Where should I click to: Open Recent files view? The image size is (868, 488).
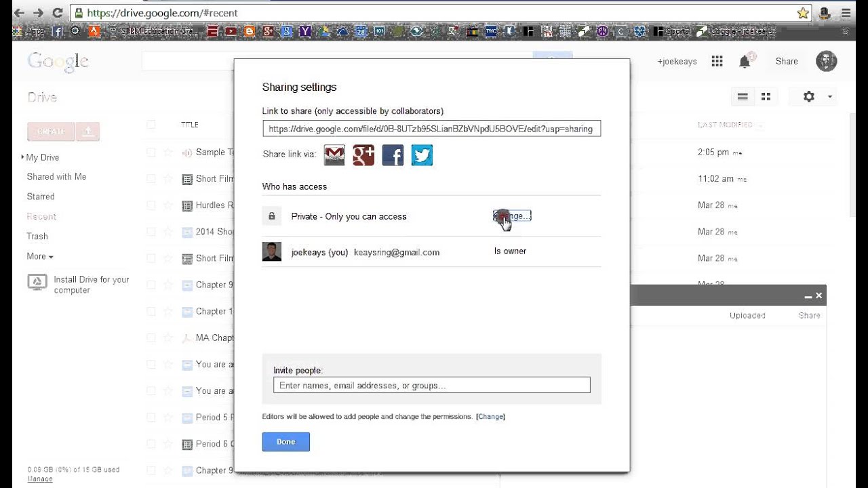point(41,216)
